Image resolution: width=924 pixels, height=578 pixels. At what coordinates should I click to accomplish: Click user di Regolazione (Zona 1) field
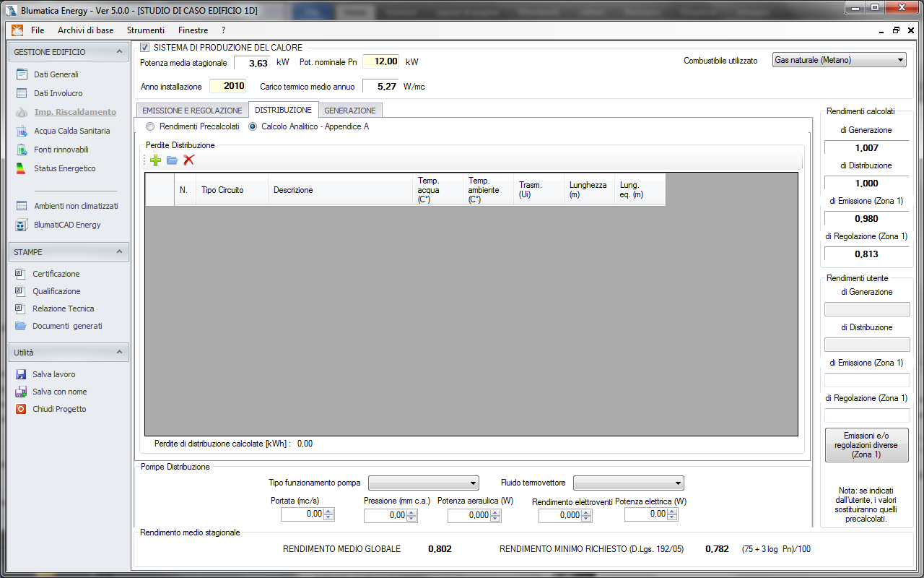[x=867, y=415]
